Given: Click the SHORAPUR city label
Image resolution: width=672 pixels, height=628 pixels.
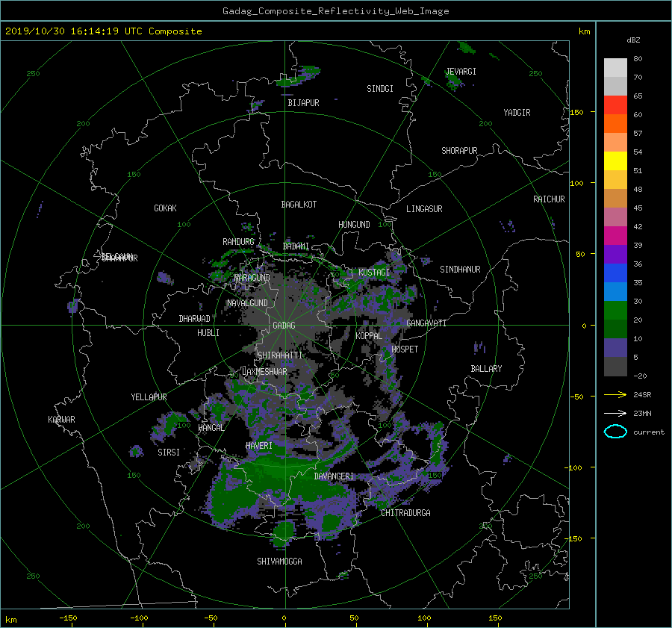Looking at the screenshot, I should click(x=459, y=151).
